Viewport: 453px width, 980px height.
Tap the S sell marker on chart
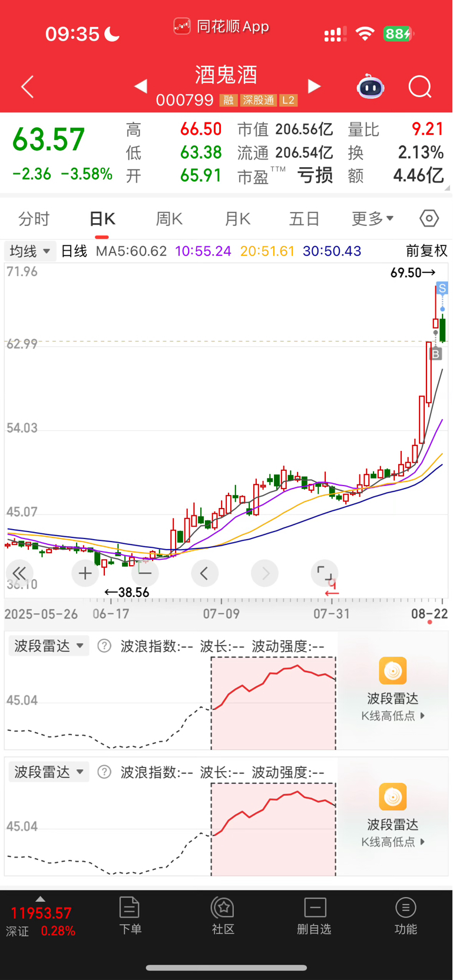coord(442,288)
